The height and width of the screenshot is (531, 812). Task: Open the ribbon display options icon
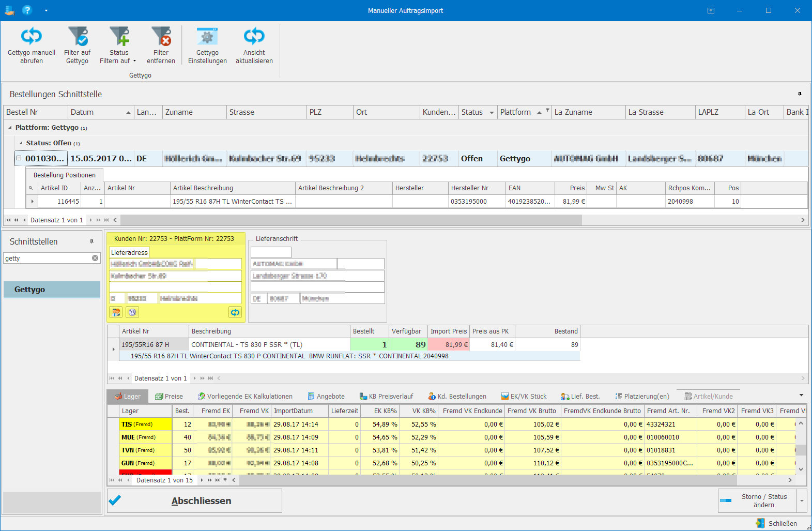tap(711, 10)
